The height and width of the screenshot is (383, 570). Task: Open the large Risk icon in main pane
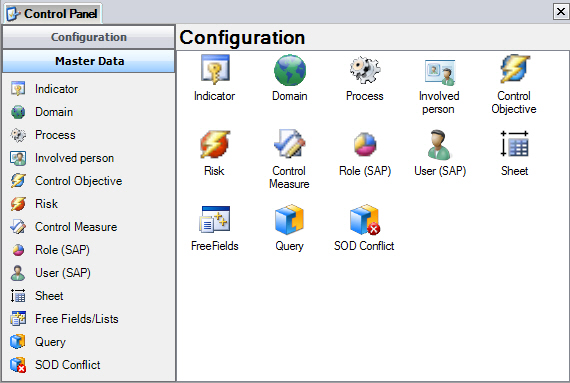215,144
